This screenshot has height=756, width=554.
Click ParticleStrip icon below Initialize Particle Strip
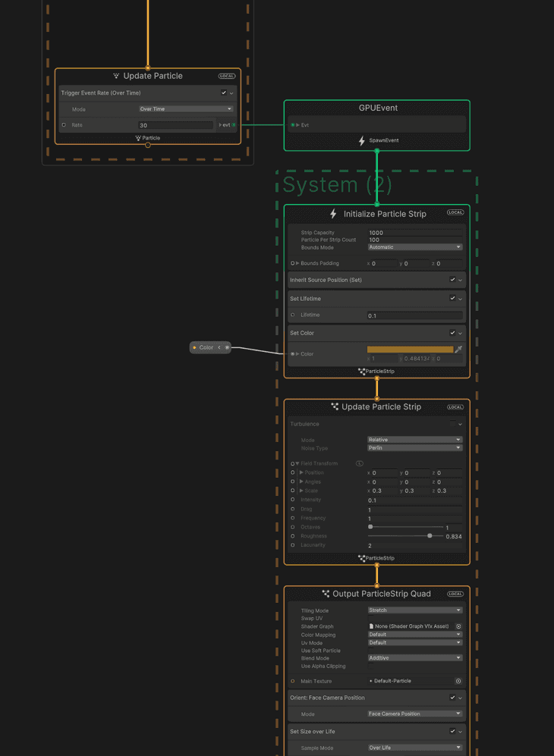(361, 372)
